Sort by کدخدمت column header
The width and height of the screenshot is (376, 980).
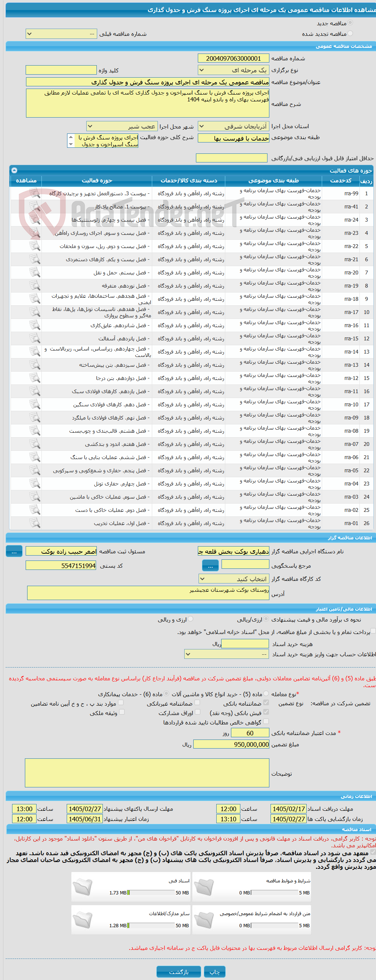click(341, 180)
